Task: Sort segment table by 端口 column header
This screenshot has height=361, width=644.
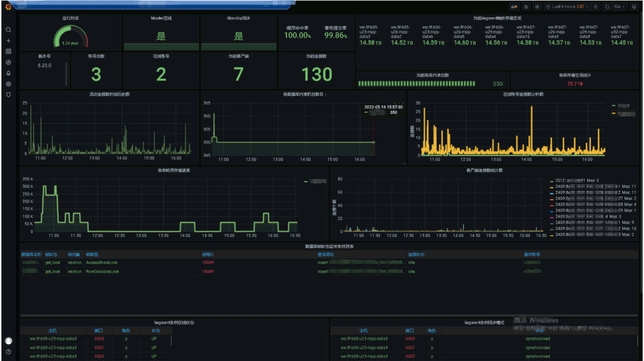Action: (x=99, y=331)
